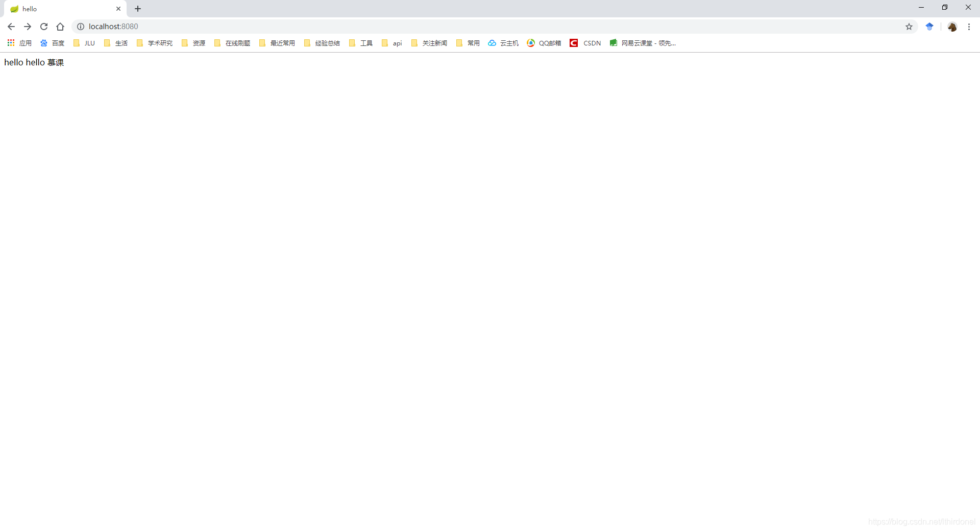This screenshot has width=980, height=531.
Task: Open the 工具 bookmark folder
Action: pos(361,43)
